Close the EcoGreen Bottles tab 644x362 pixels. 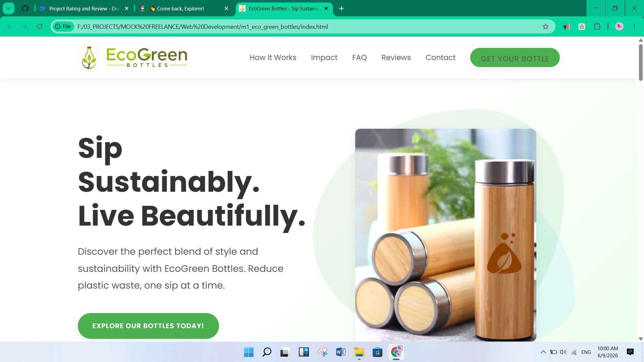tap(326, 8)
